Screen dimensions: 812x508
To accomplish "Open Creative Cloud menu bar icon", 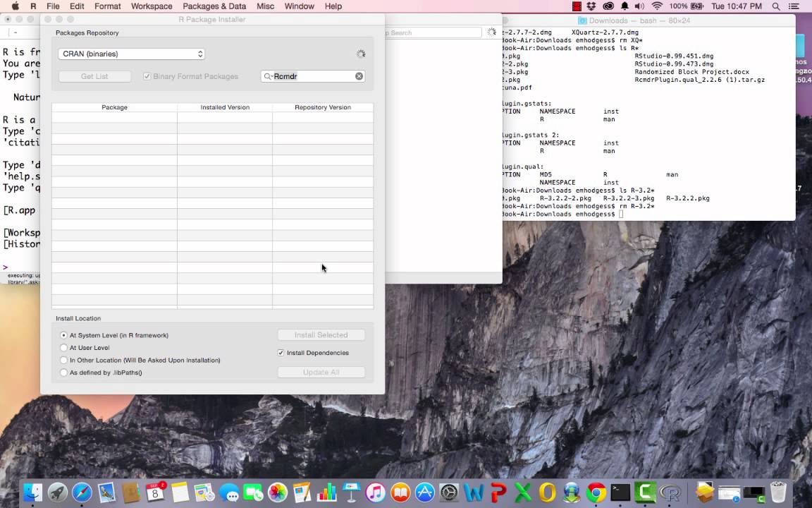I will pos(608,6).
